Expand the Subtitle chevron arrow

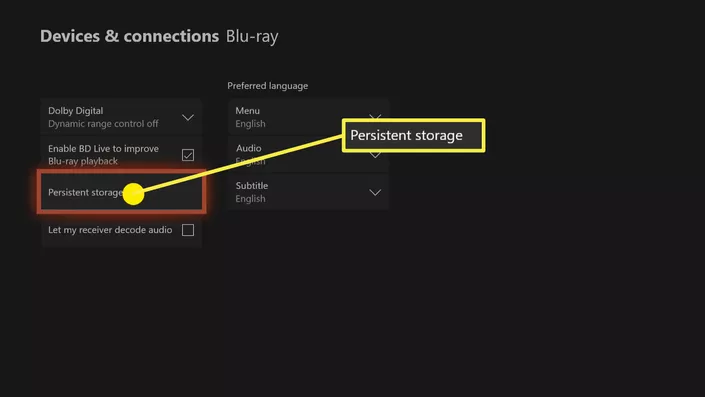pos(375,192)
